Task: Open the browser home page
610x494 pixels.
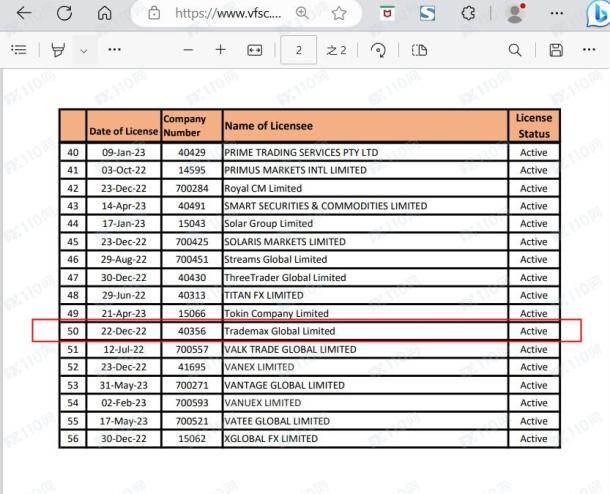Action: (x=104, y=13)
